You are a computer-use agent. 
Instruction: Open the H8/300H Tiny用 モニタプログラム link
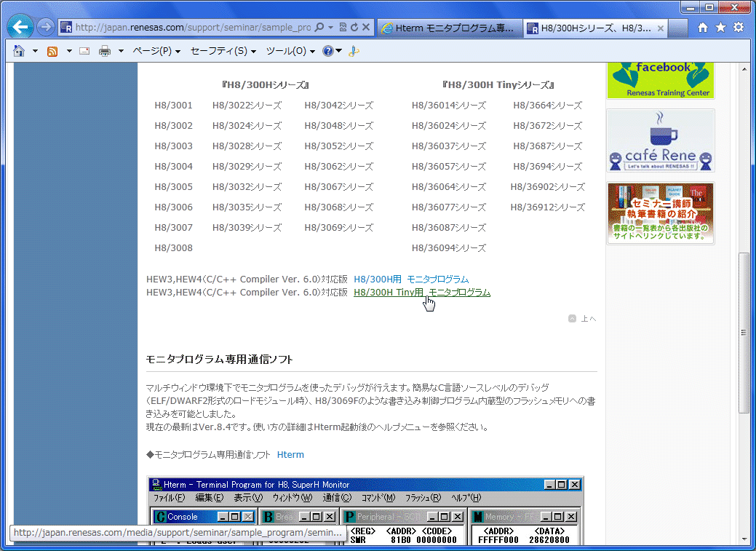coord(421,292)
